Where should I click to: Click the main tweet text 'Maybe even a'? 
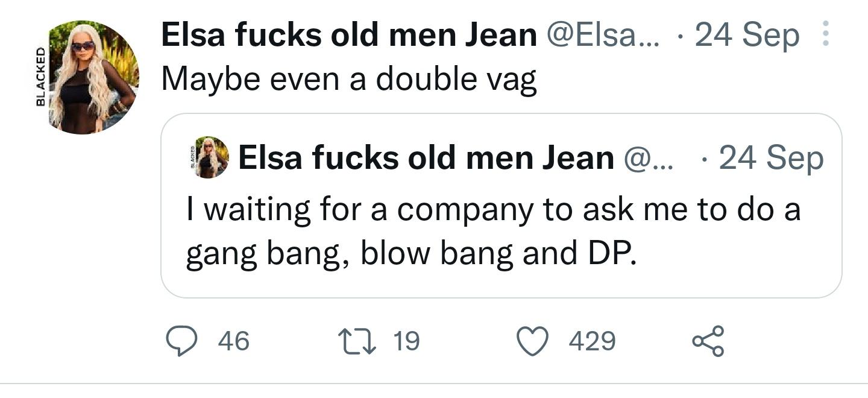click(348, 79)
